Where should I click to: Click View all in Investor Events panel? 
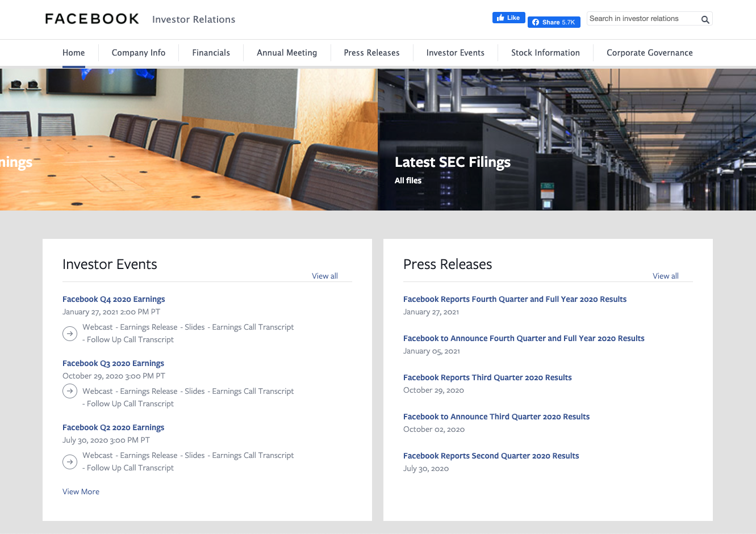[x=325, y=276]
